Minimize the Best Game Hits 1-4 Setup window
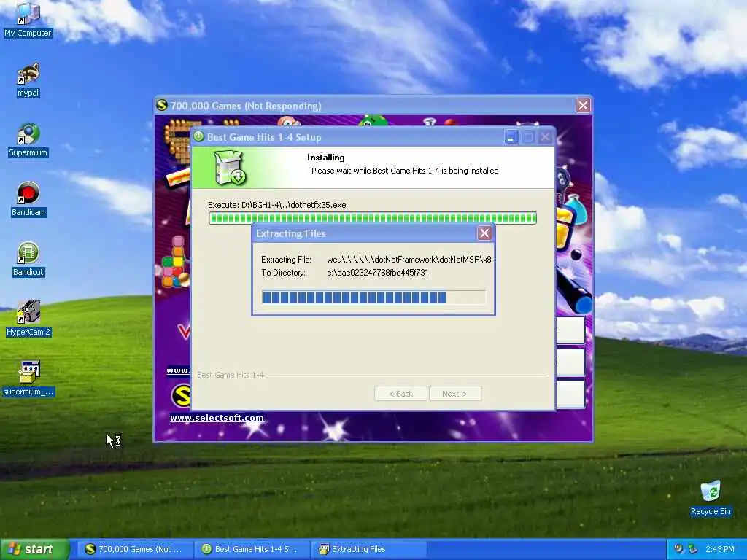The image size is (747, 560). coord(511,138)
